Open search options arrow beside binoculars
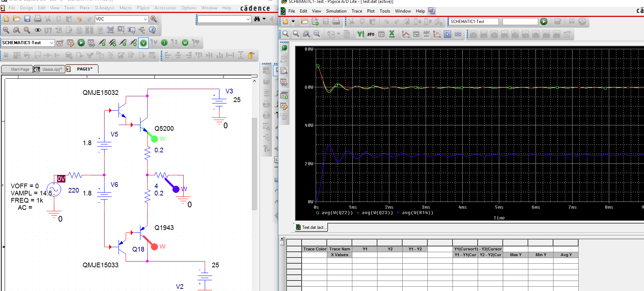The image size is (644, 291). tap(264, 19)
